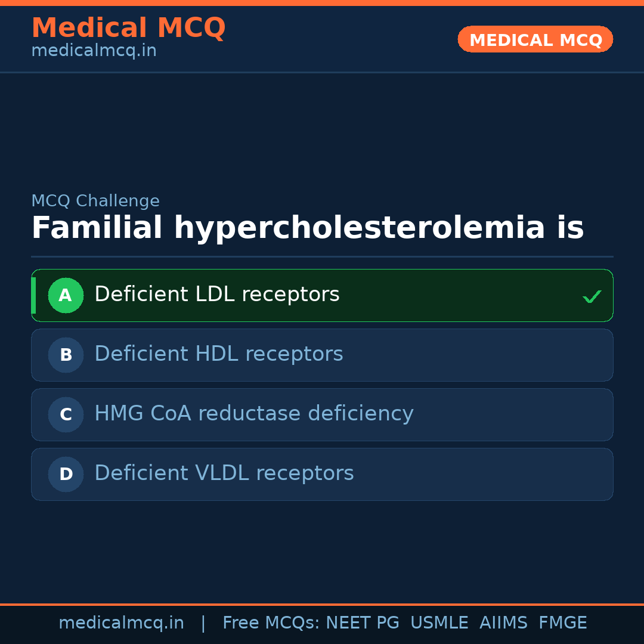Click the "MCQ Challenge" label
The image size is (644, 644).
point(95,202)
